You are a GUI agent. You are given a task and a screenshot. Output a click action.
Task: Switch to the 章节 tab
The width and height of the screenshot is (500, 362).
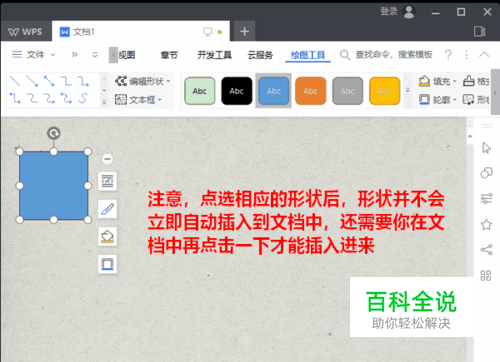click(169, 55)
